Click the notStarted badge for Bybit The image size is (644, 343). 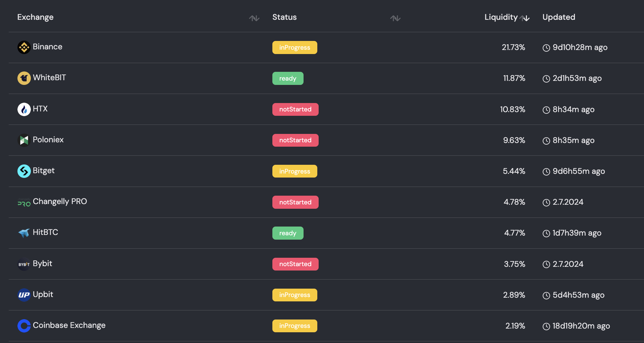296,264
